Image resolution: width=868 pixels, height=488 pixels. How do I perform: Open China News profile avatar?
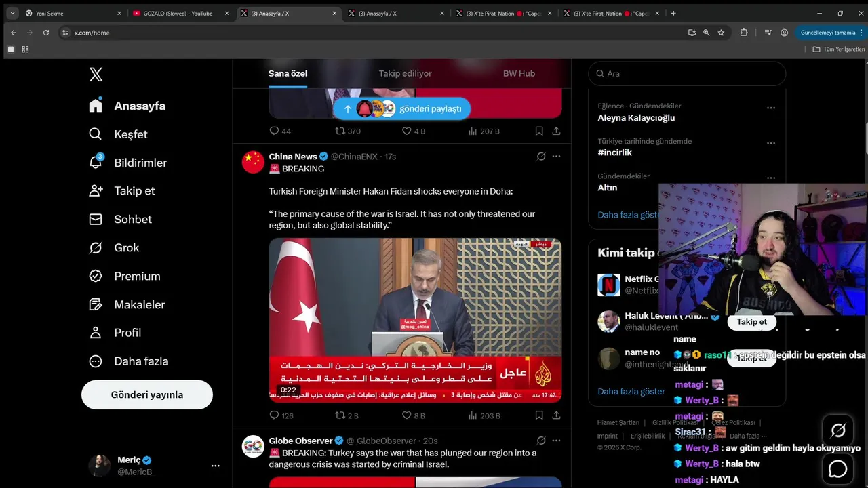253,162
